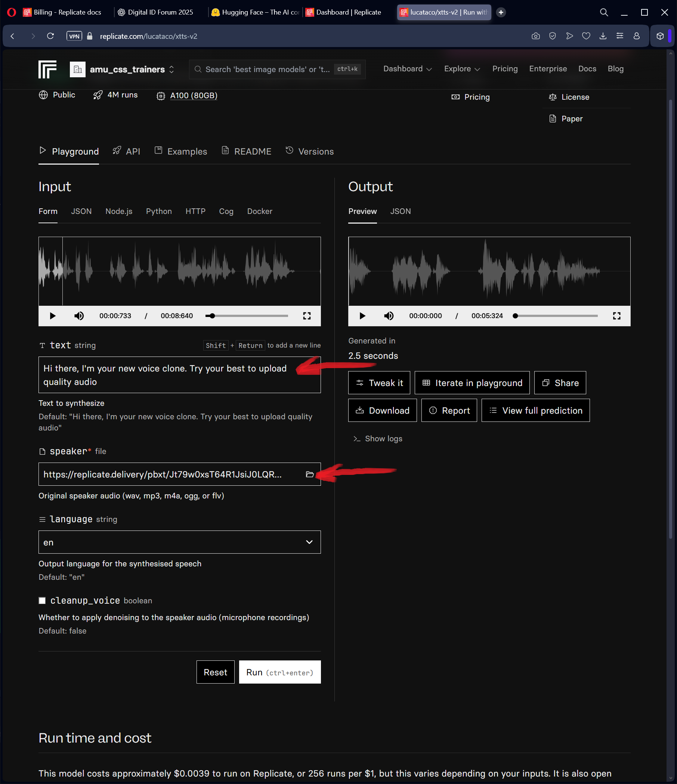This screenshot has height=784, width=677.
Task: Click the Download output button
Action: [382, 410]
